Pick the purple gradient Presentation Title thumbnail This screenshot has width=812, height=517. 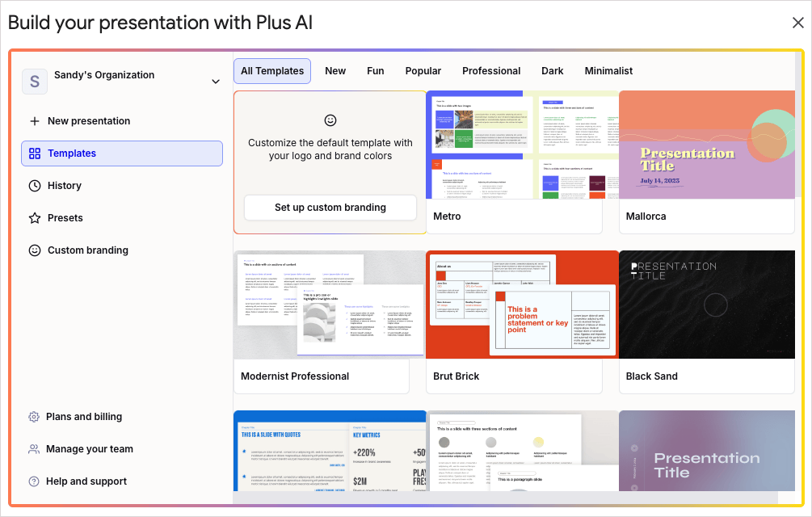point(707,451)
